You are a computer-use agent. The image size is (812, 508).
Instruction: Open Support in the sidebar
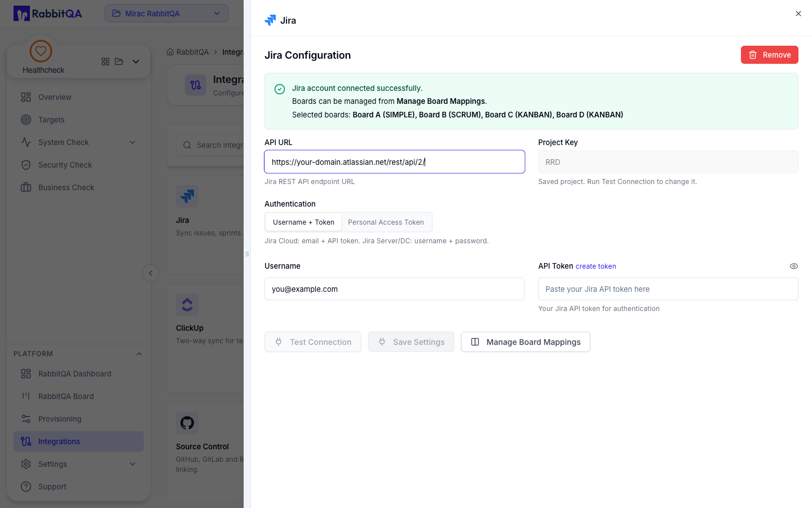click(78, 487)
